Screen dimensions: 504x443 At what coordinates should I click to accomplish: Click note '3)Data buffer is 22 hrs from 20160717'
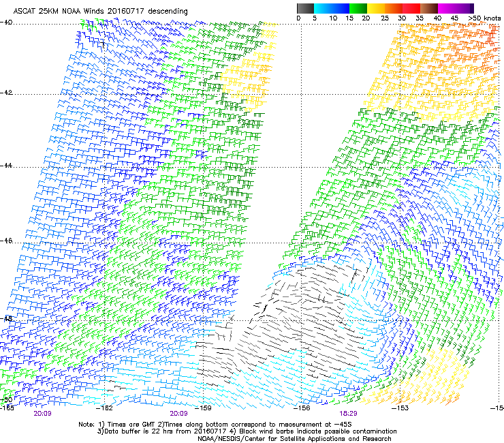coord(161,431)
